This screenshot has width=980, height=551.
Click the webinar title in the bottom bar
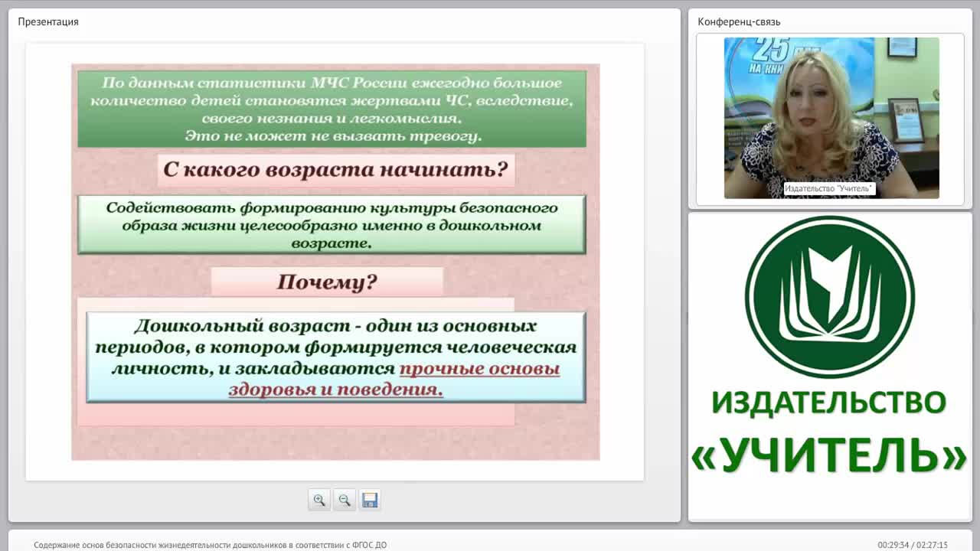pos(211,545)
